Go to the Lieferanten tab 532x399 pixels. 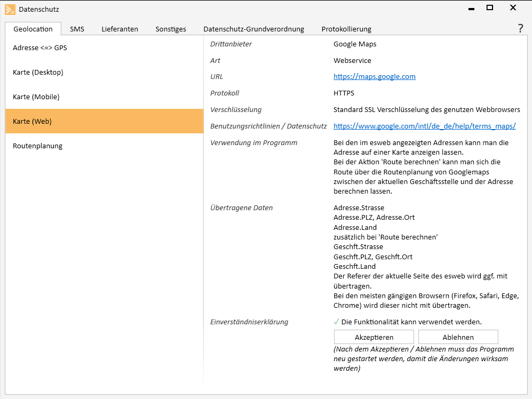[x=120, y=29]
